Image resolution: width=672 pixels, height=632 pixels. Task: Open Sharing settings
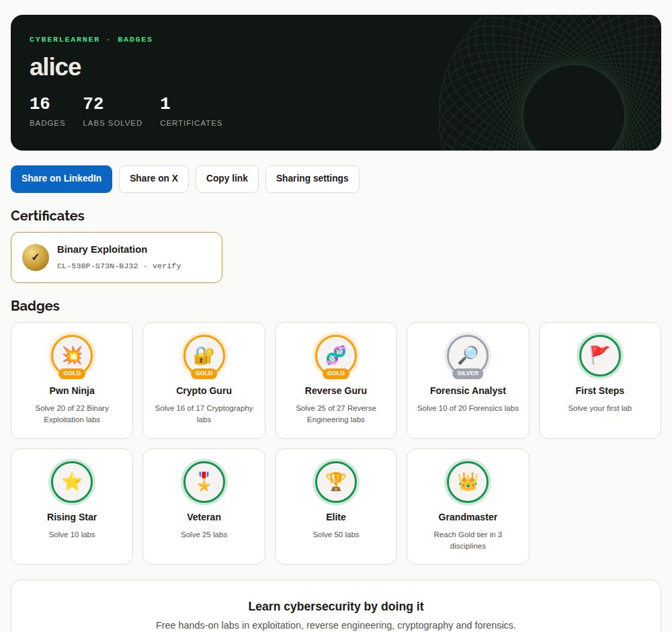pyautogui.click(x=312, y=179)
